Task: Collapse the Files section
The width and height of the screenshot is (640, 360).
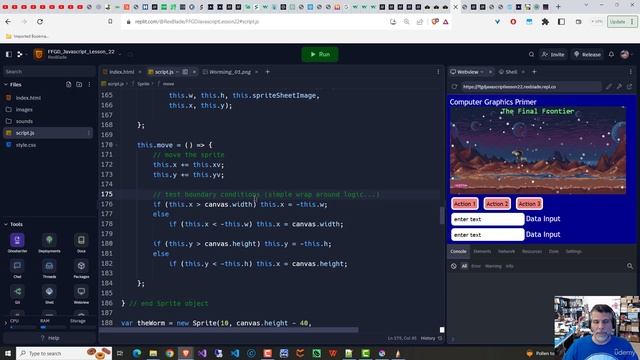Action: pyautogui.click(x=6, y=84)
